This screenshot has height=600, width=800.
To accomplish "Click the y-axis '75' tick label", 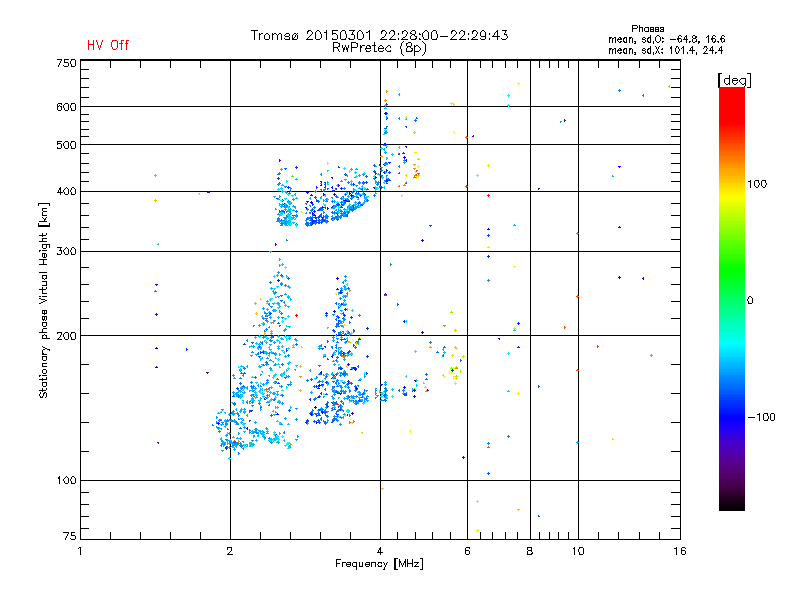I will (70, 536).
